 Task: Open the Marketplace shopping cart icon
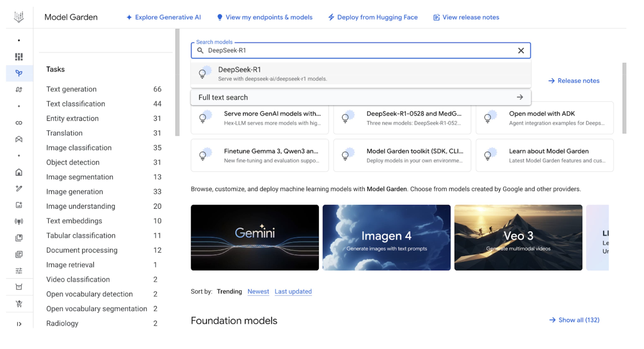pyautogui.click(x=19, y=304)
